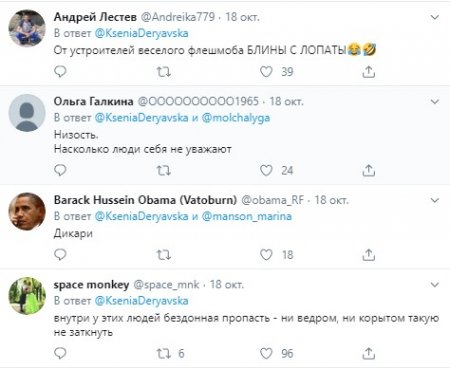This screenshot has width=450, height=369.
Task: Share space monkey's tweet
Action: [369, 353]
